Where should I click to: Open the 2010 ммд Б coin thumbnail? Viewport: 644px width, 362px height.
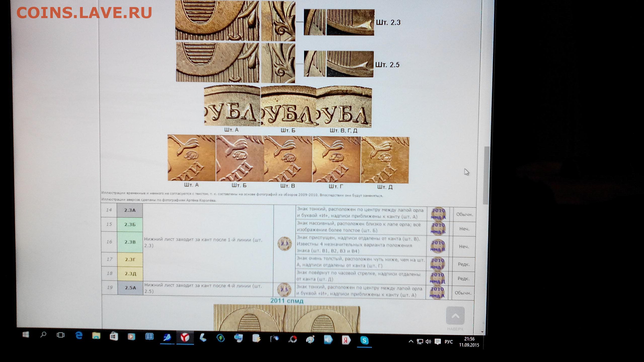tap(438, 228)
